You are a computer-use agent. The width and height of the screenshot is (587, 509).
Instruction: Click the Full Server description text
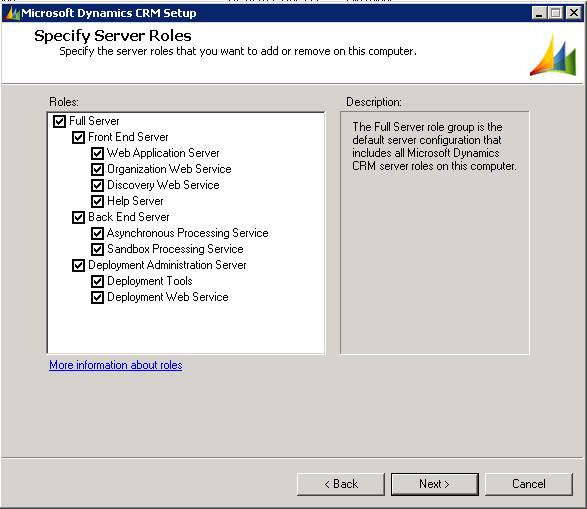(434, 146)
